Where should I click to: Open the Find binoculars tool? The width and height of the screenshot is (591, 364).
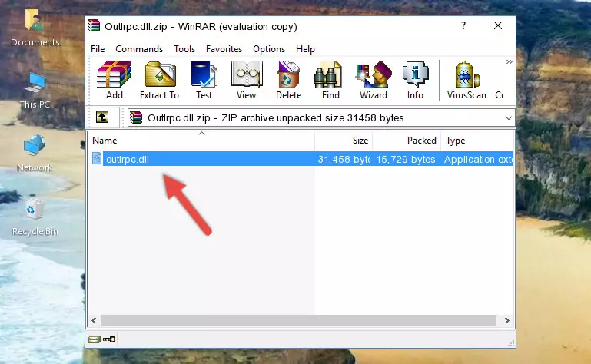[x=330, y=80]
